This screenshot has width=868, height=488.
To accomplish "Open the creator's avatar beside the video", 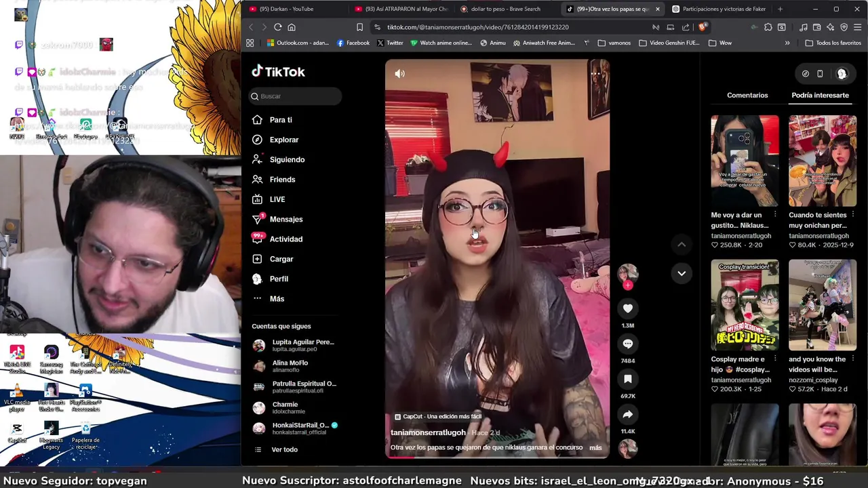I will pos(628,273).
